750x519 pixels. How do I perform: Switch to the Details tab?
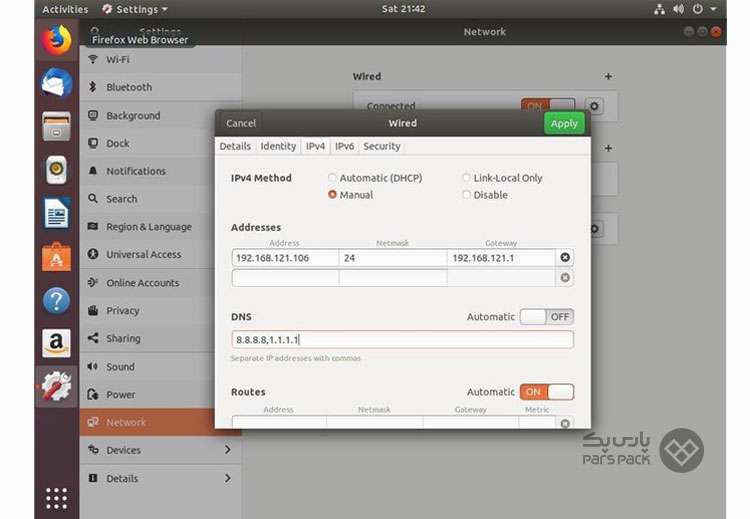click(235, 146)
